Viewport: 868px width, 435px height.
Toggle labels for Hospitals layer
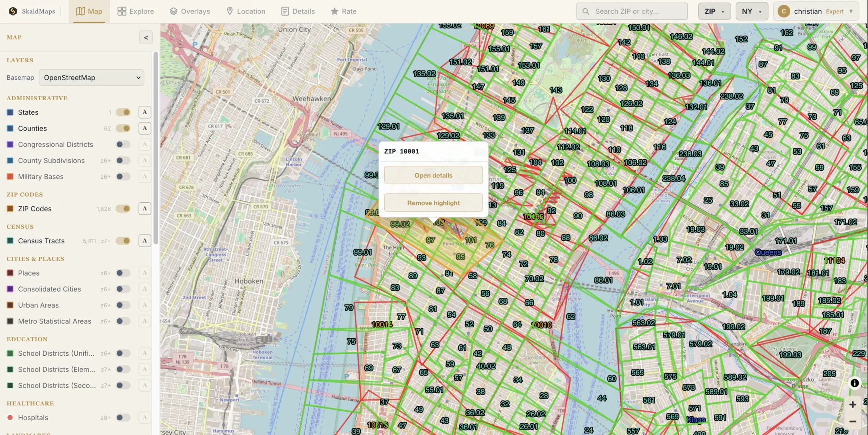[145, 417]
